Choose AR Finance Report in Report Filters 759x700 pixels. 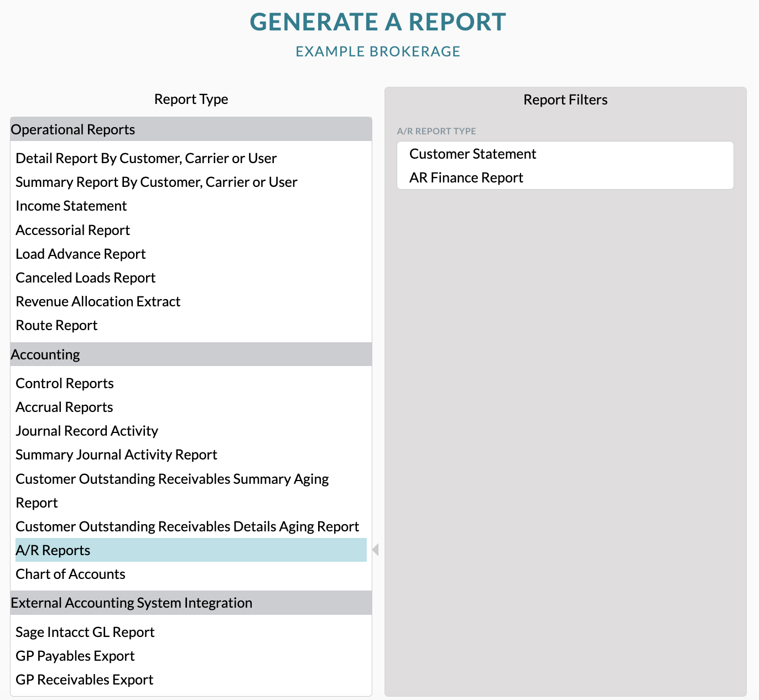466,177
